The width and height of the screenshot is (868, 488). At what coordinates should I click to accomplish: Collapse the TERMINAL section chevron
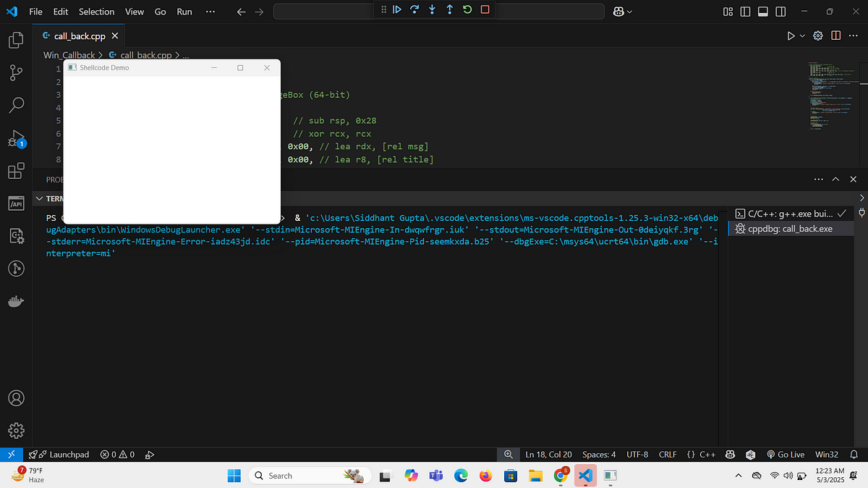tap(38, 198)
